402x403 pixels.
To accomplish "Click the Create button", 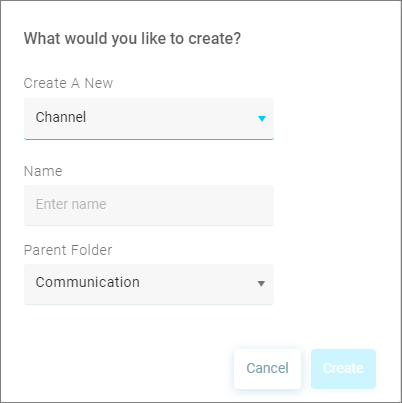I will [343, 369].
